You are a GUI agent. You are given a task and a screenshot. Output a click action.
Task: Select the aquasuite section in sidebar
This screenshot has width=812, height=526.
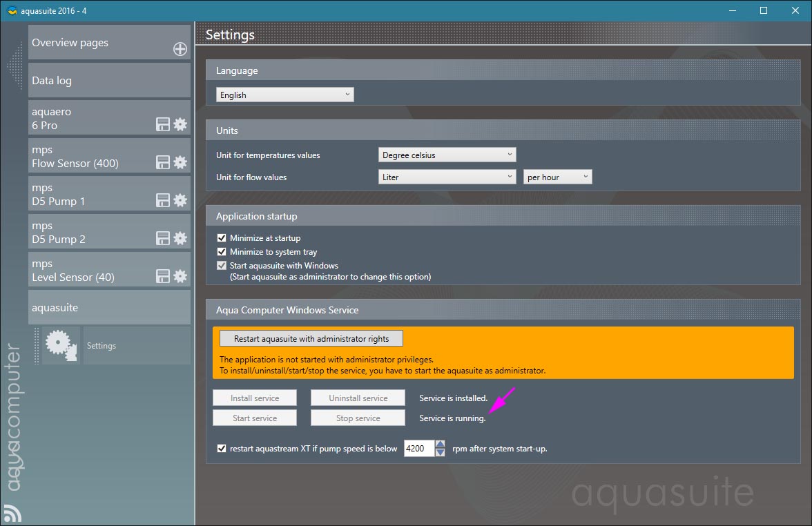(x=109, y=308)
